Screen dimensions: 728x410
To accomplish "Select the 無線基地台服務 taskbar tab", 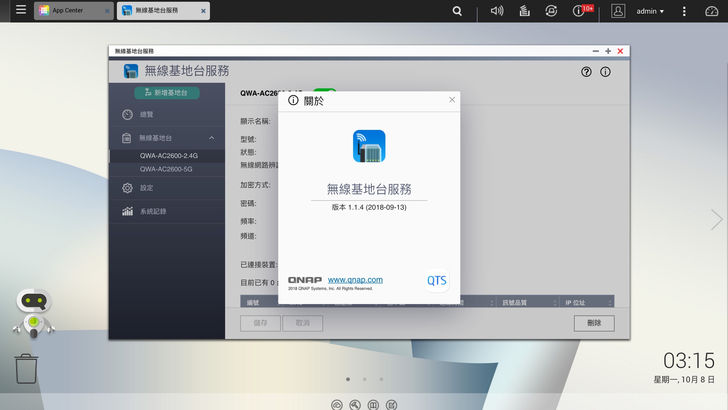I will 163,11.
